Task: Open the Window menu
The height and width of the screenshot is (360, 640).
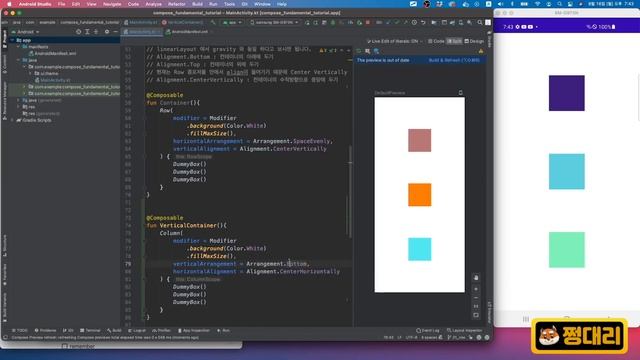Action: [262, 4]
